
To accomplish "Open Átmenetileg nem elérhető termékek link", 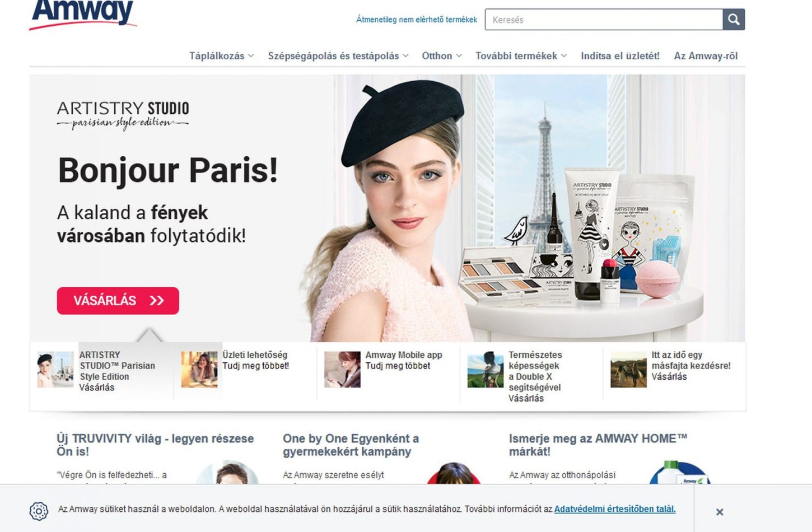I will pyautogui.click(x=417, y=20).
